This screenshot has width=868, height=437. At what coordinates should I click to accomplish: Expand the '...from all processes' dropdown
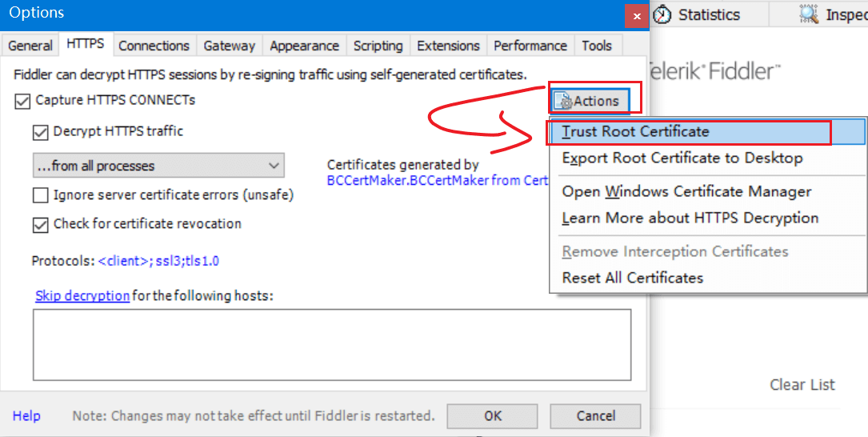pyautogui.click(x=159, y=166)
